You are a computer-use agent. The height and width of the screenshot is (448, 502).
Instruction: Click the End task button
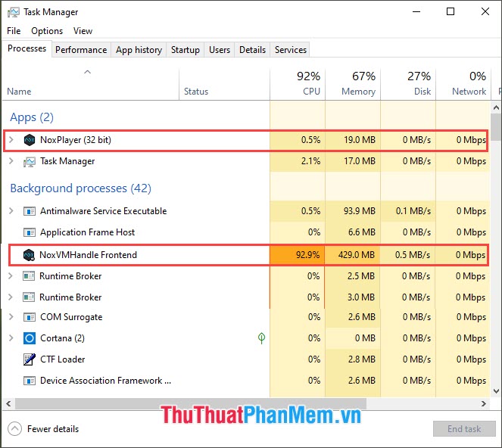point(464,429)
